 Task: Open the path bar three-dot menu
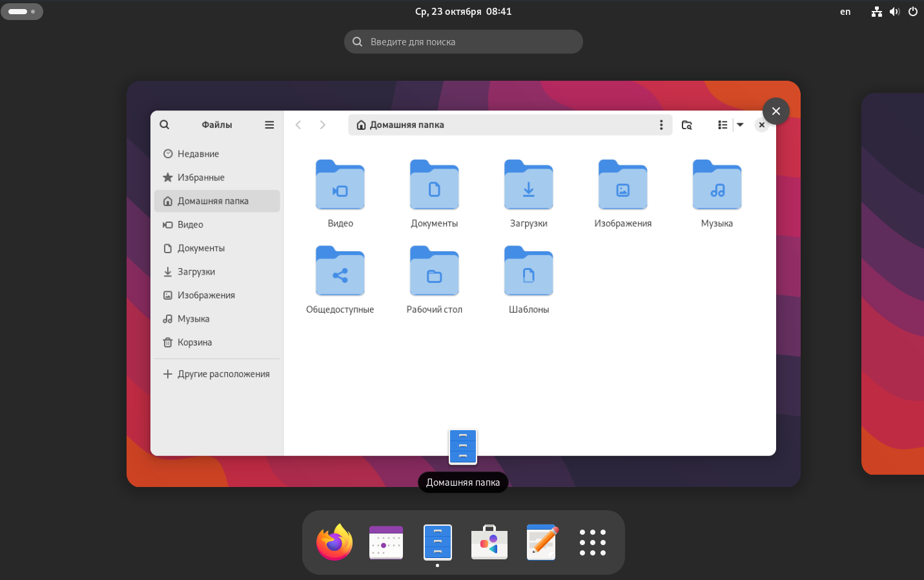(x=661, y=125)
